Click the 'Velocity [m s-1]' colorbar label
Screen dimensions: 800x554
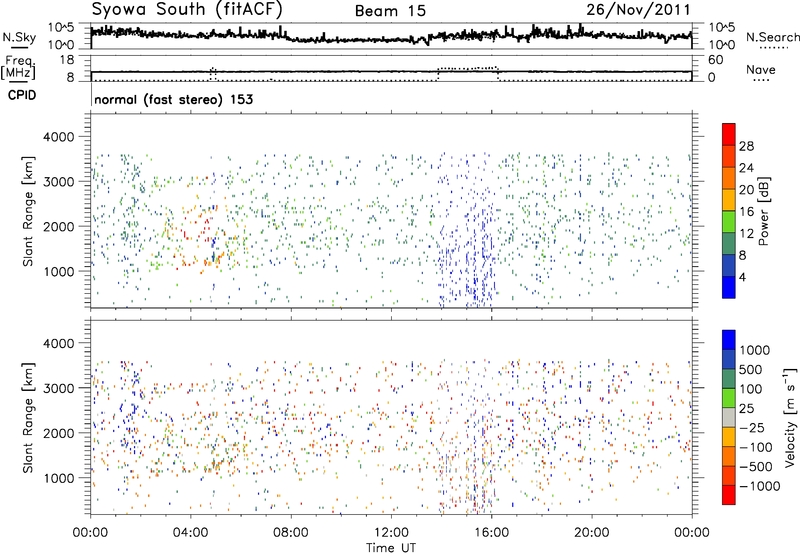pyautogui.click(x=790, y=417)
